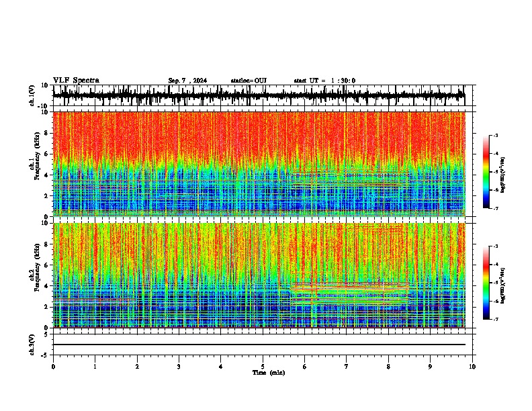Click the time axis tick label 2

(137, 367)
